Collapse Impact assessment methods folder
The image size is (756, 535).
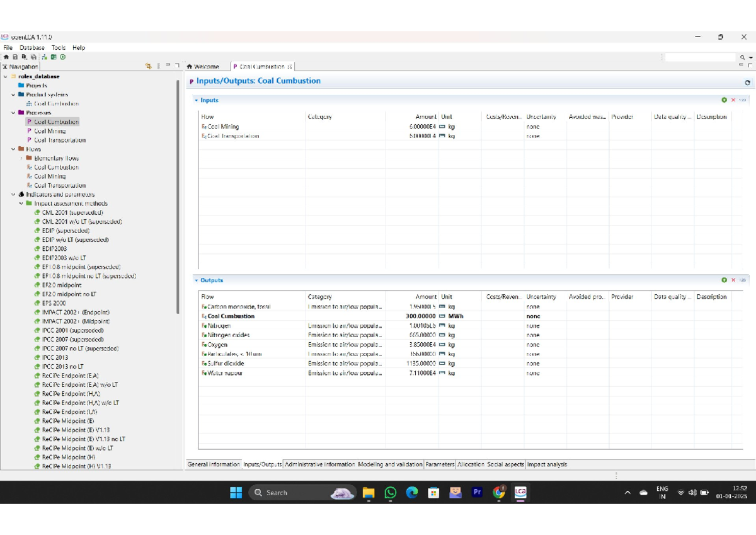pos(21,204)
